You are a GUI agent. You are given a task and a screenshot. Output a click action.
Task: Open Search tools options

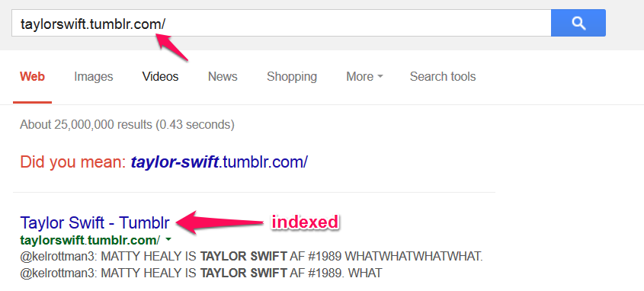pyautogui.click(x=443, y=77)
